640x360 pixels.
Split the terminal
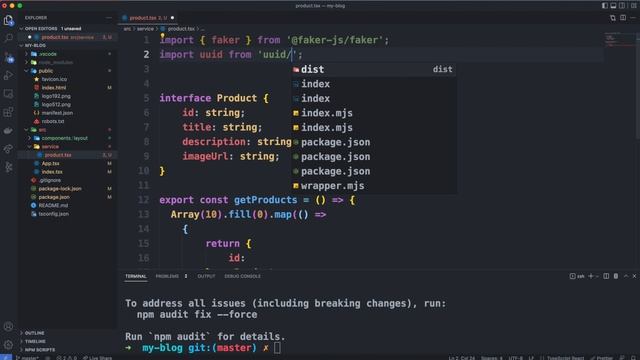(606, 276)
